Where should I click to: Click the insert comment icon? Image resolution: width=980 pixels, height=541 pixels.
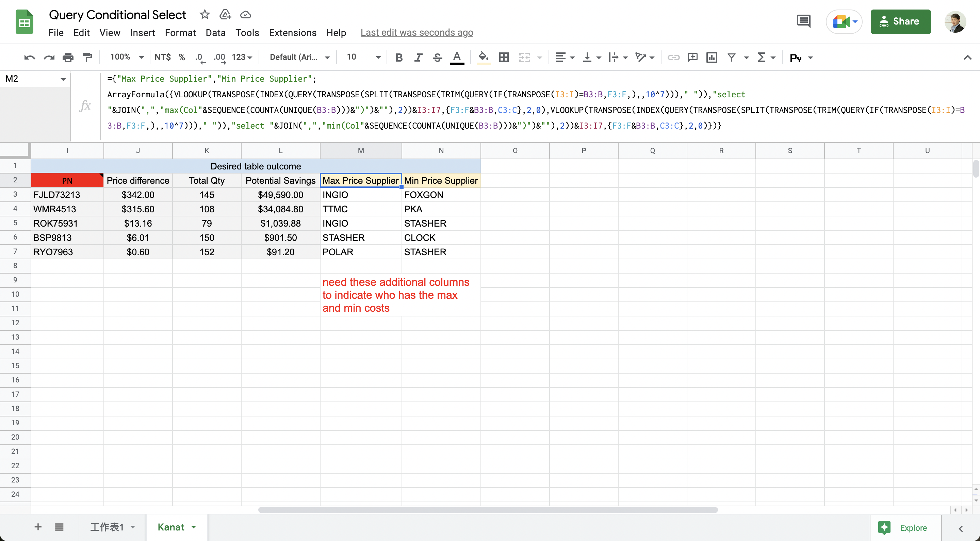(692, 58)
